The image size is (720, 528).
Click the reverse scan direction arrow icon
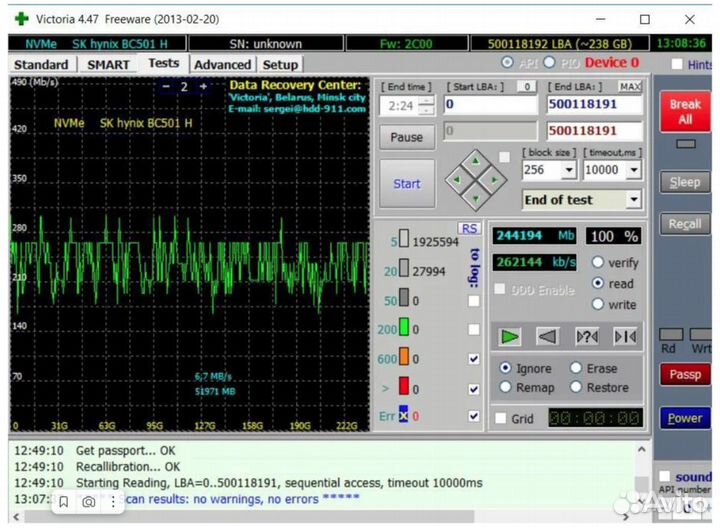tap(548, 337)
